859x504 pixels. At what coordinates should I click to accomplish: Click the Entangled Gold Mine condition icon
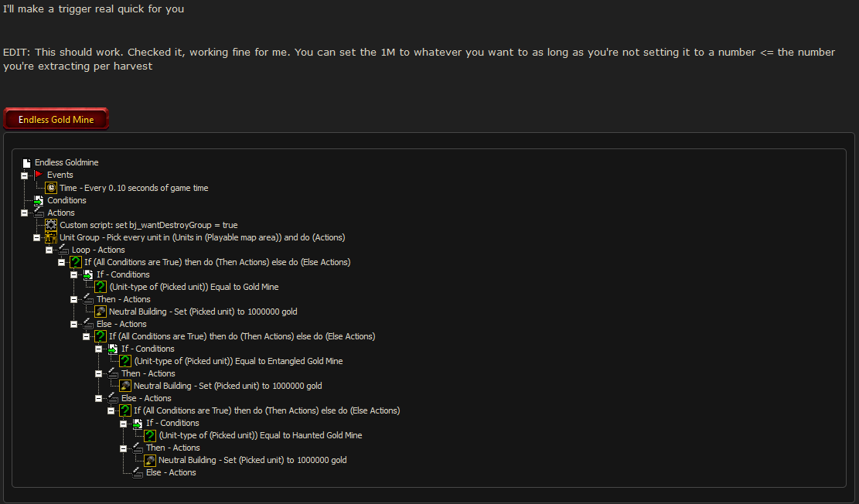click(125, 361)
